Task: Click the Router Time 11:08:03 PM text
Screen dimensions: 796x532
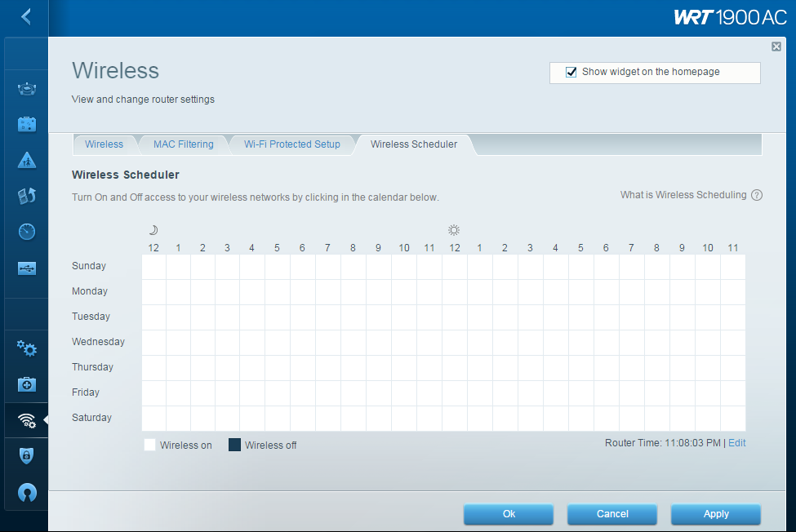Action: click(x=662, y=443)
